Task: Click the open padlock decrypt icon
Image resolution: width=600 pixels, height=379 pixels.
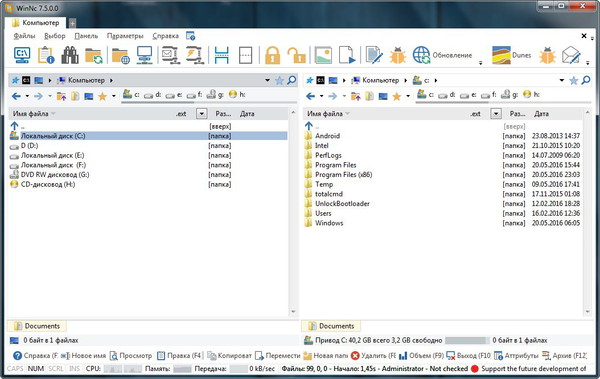Action: tap(297, 55)
